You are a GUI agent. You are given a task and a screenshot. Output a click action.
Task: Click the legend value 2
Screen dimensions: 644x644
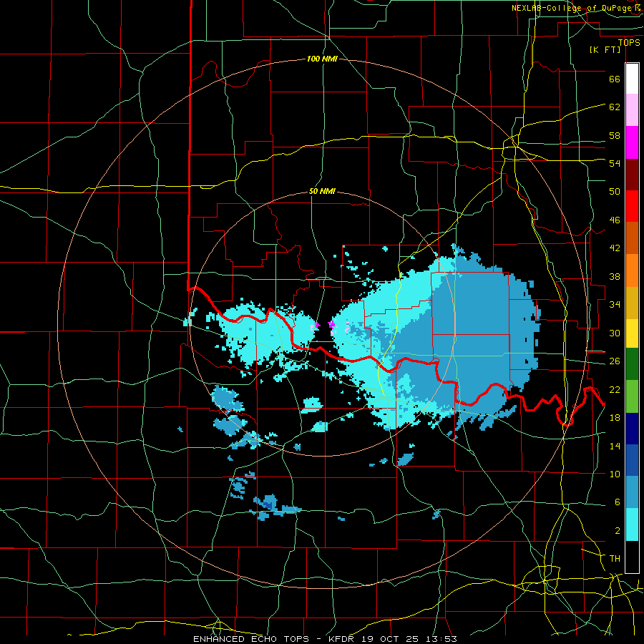point(617,530)
